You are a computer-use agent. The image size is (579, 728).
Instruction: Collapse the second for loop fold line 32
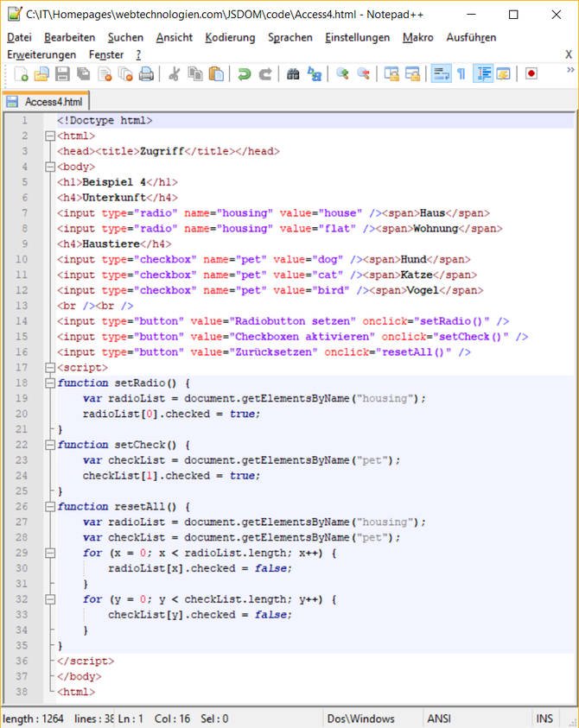pyautogui.click(x=50, y=599)
